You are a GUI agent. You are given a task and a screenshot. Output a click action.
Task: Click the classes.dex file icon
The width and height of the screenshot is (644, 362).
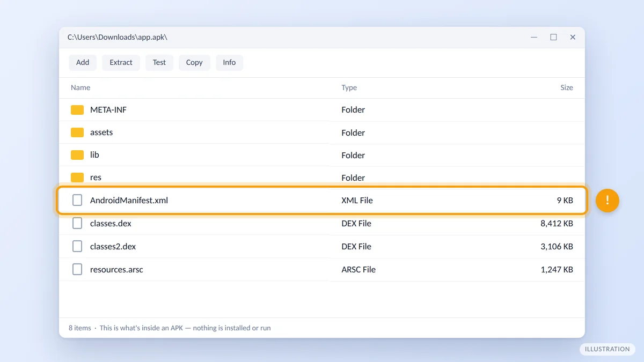77,223
